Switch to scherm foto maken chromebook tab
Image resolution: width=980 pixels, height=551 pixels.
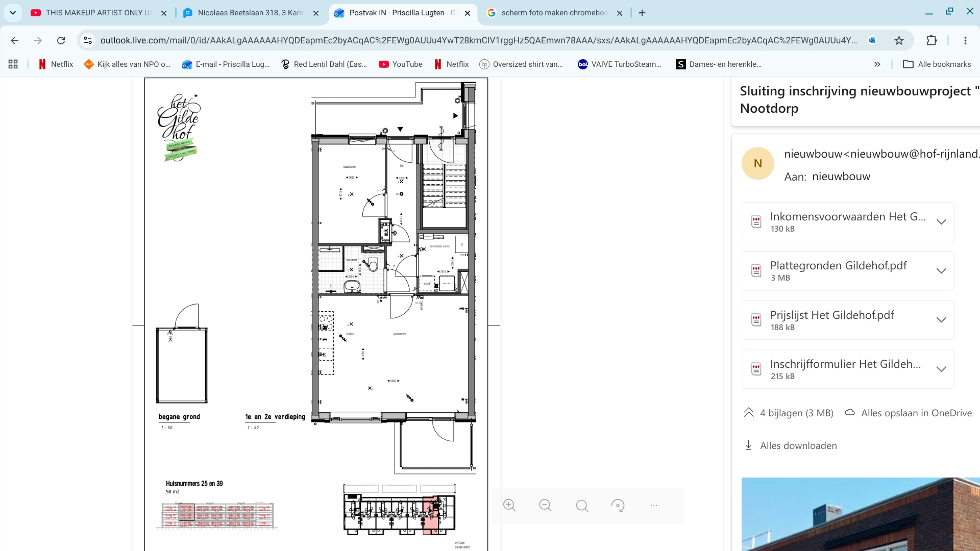pos(555,13)
